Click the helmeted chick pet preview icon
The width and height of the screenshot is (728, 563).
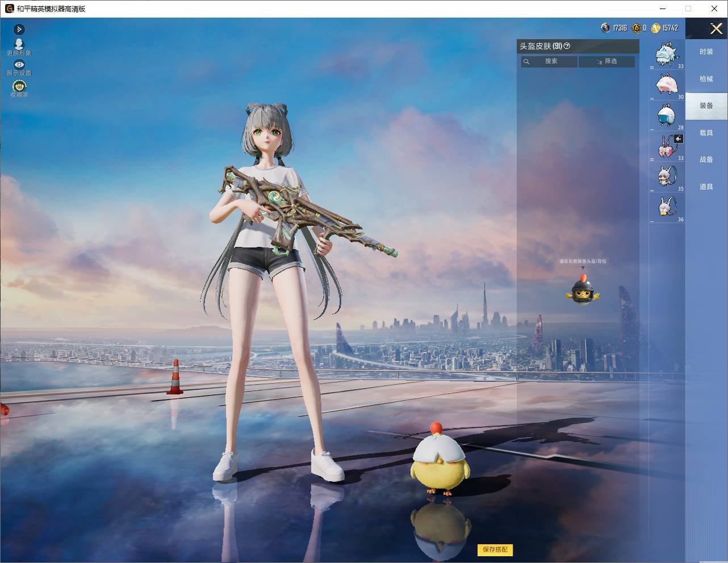583,289
